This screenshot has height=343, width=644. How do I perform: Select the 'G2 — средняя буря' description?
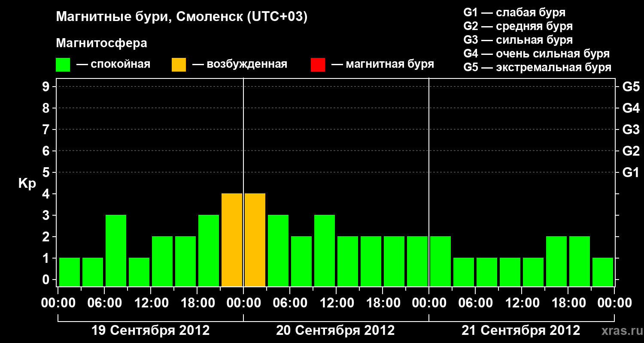click(518, 26)
